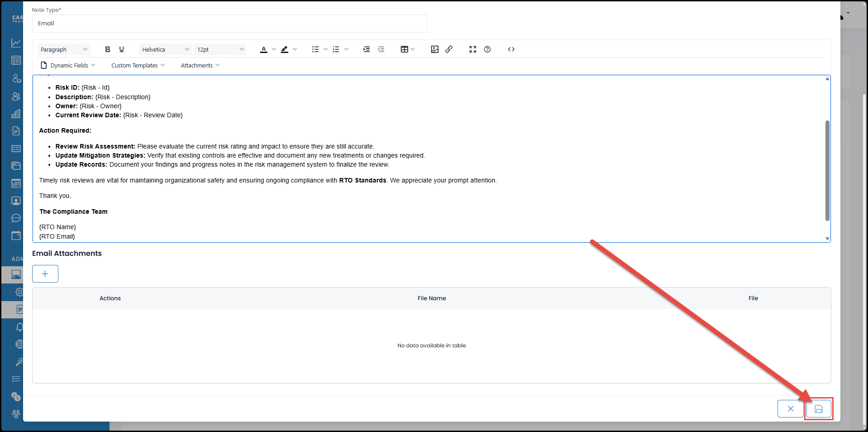Expand the text color picker arrow
This screenshot has height=432, width=868.
(x=274, y=49)
